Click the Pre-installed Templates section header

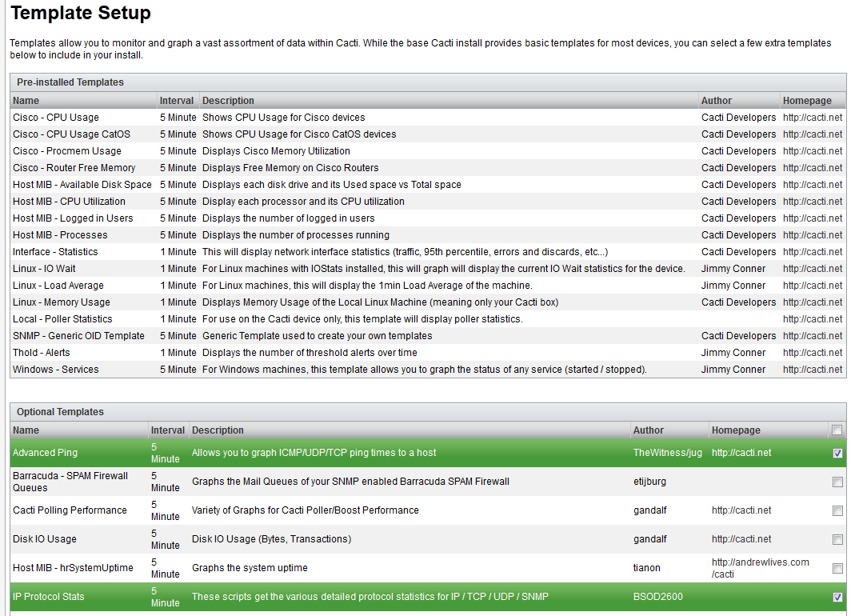[70, 82]
